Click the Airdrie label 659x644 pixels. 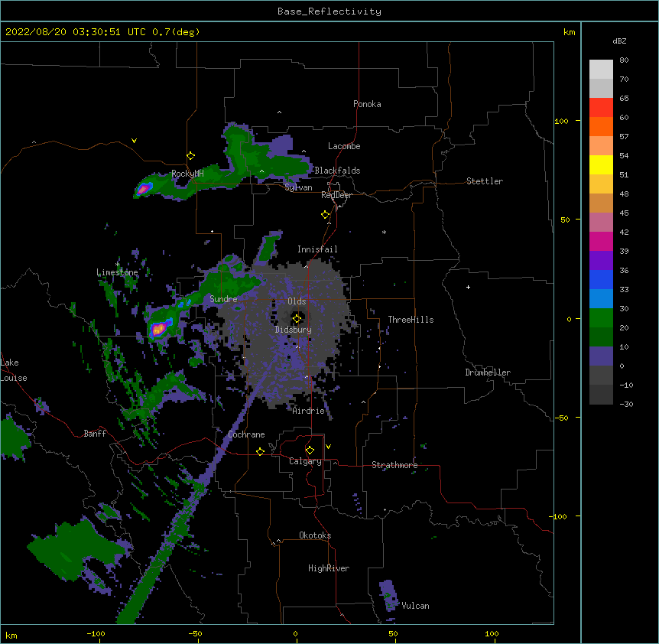pos(309,411)
